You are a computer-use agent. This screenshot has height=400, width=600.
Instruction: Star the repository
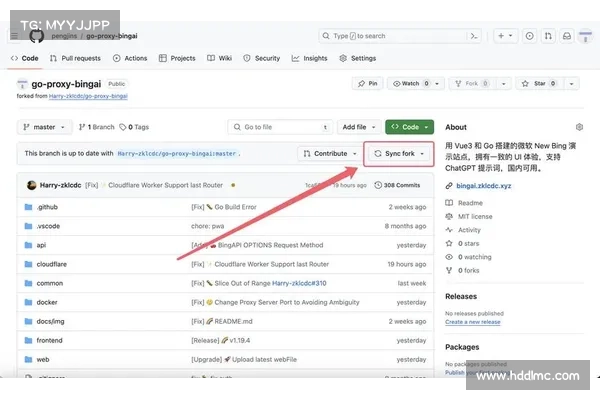539,83
